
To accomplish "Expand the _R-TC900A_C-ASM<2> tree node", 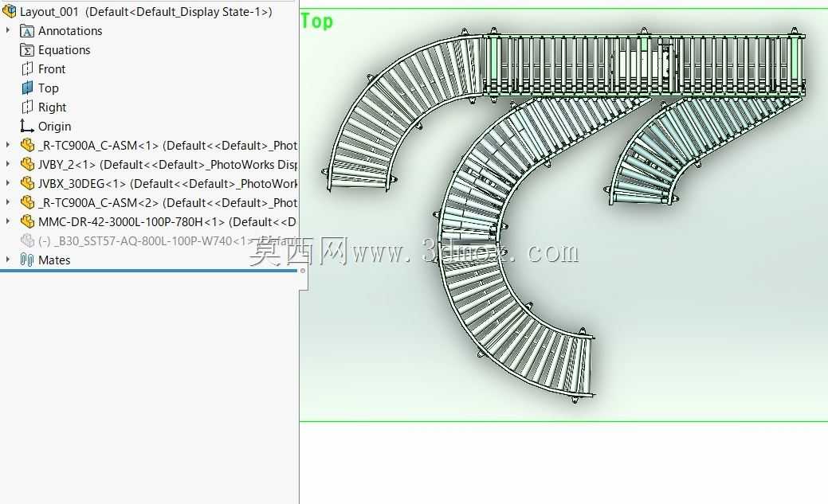I will coord(7,201).
